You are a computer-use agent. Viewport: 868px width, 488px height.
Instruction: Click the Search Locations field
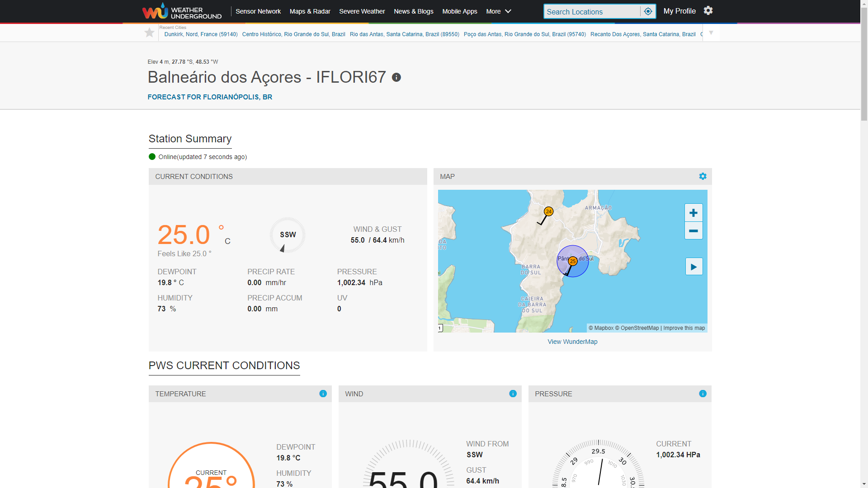(x=592, y=12)
